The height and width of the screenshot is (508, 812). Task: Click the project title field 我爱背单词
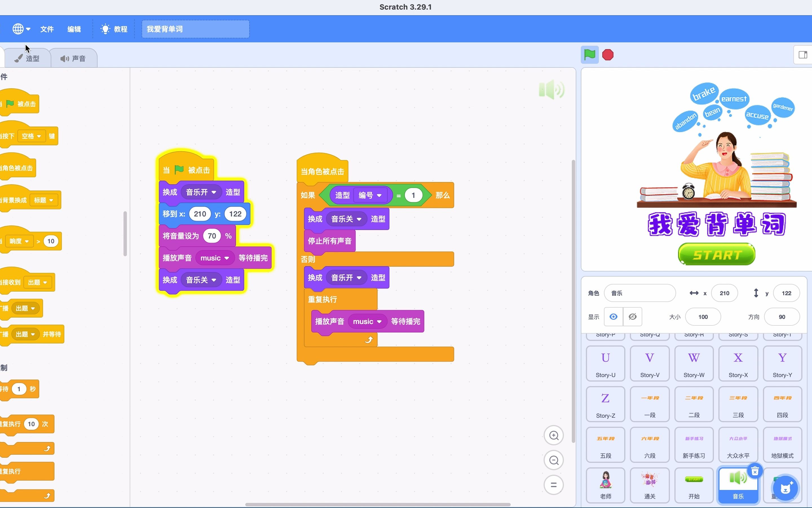tap(195, 29)
